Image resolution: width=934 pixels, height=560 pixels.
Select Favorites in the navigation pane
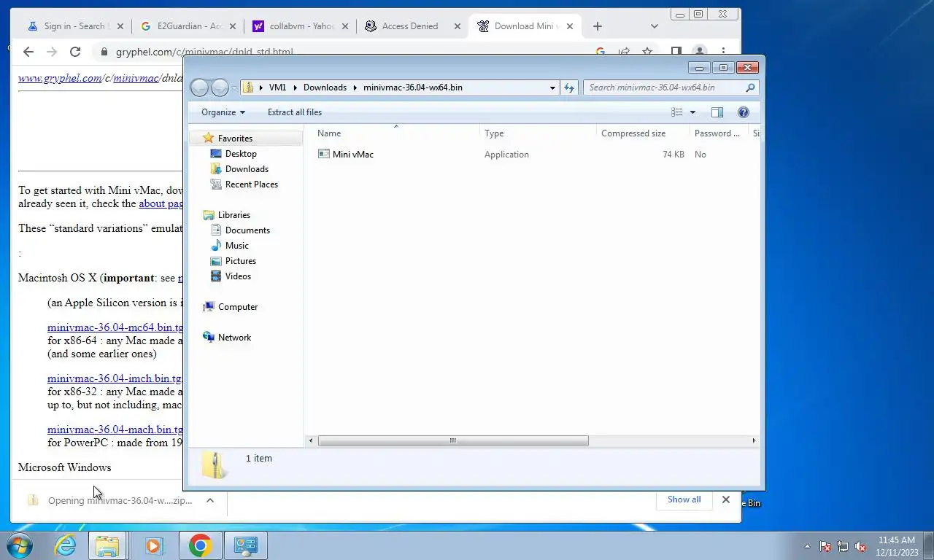point(235,139)
